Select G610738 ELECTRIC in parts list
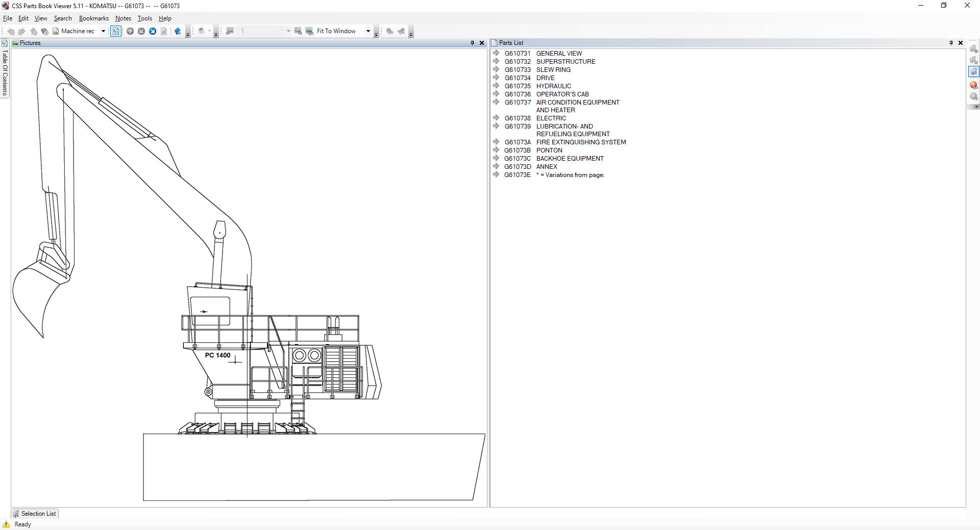980x530 pixels. tap(551, 118)
